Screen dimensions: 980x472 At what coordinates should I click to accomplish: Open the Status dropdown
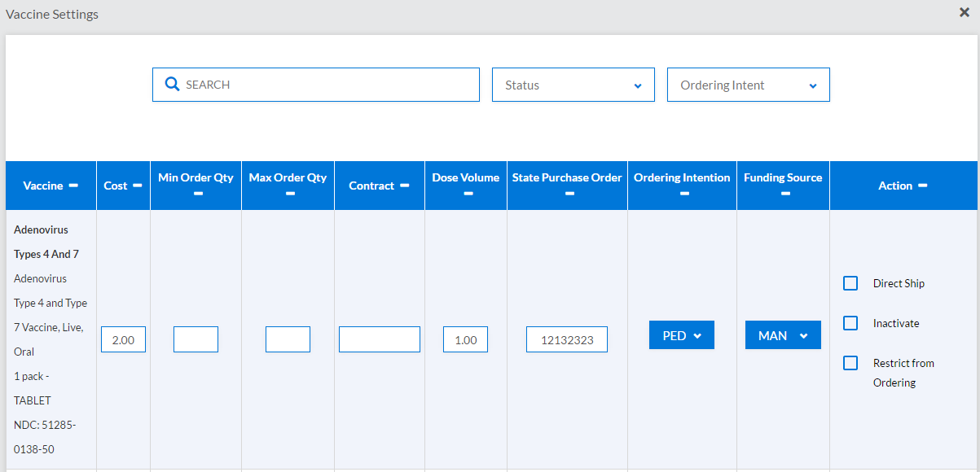point(573,84)
